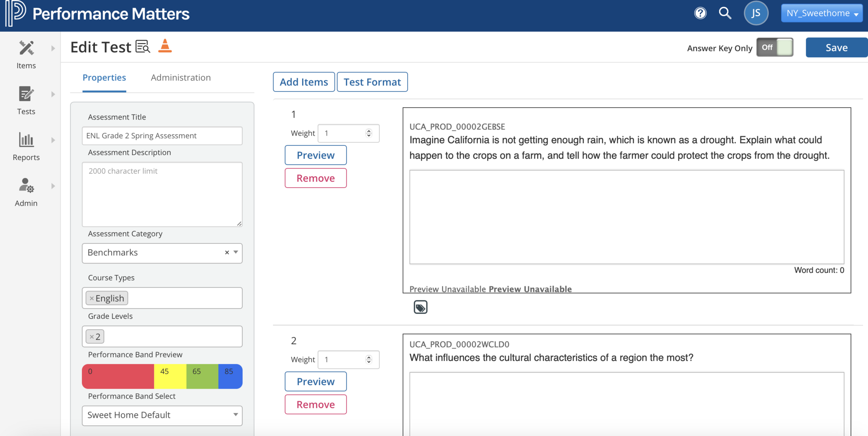Open the Admin user-gear icon
Image resolution: width=868 pixels, height=436 pixels.
click(x=26, y=186)
